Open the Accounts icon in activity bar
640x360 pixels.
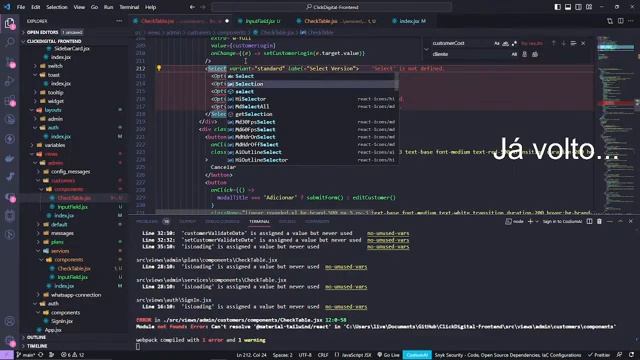[x=9, y=321]
